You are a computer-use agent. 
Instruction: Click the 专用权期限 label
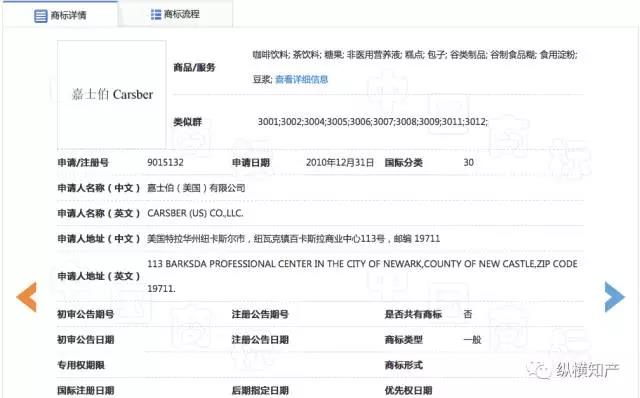tap(81, 365)
